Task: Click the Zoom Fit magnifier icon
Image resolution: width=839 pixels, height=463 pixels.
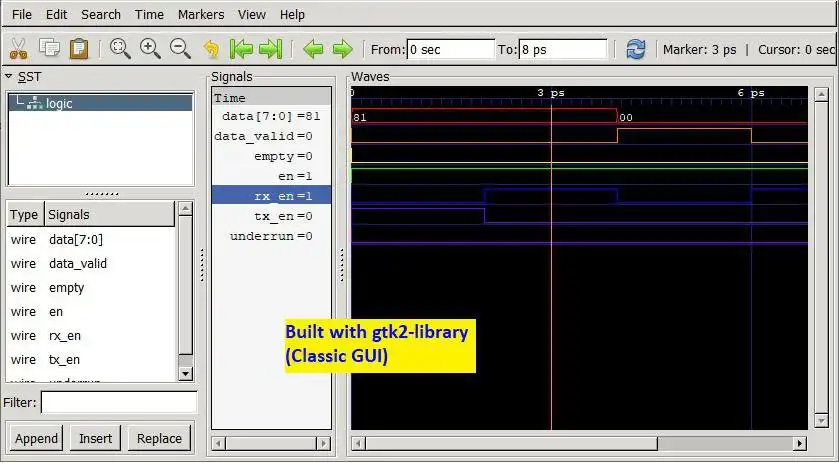Action: pos(120,49)
